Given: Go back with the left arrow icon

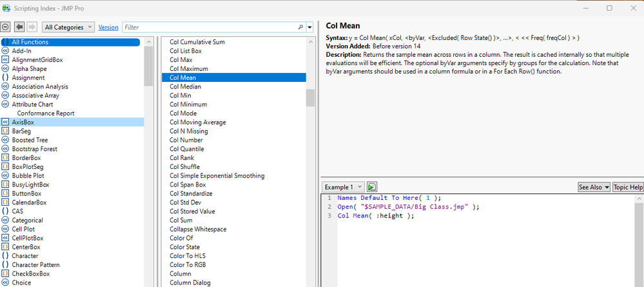Looking at the screenshot, I should [19, 27].
